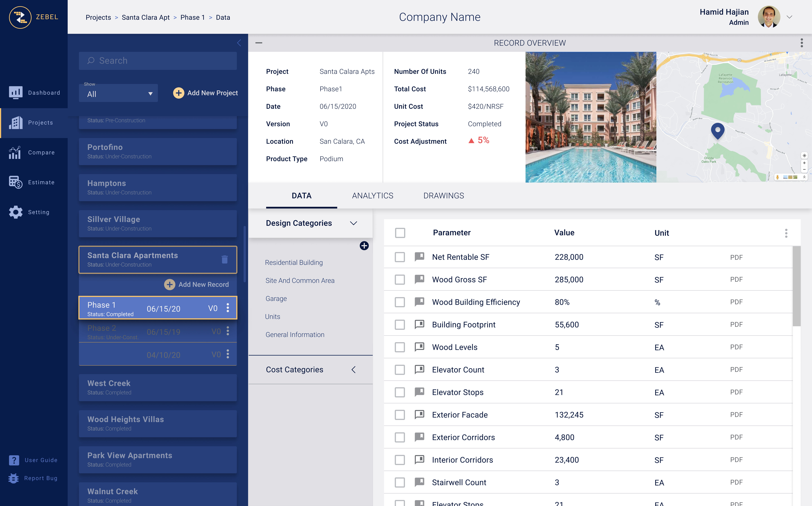This screenshot has height=506, width=812.
Task: Minimize Record Overview with dash icon
Action: 259,43
